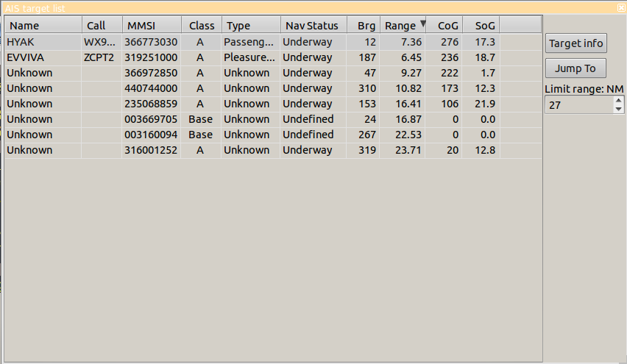Click the Brg column header
Screen dimensions: 627x364
(365, 26)
